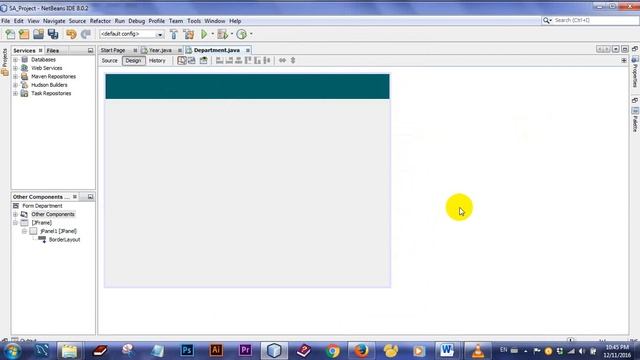Click the Chrome icon in the taskbar
This screenshot has height=360, width=640.
333,351
